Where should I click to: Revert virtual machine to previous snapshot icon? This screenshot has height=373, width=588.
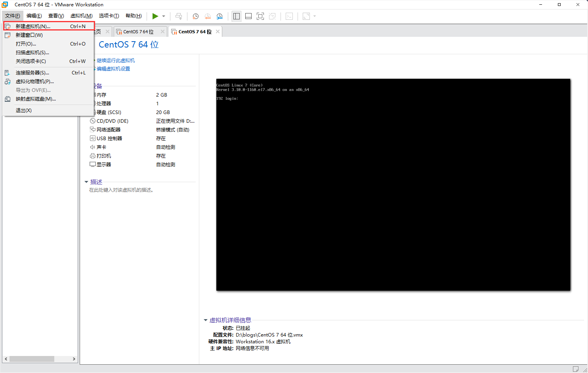point(208,16)
